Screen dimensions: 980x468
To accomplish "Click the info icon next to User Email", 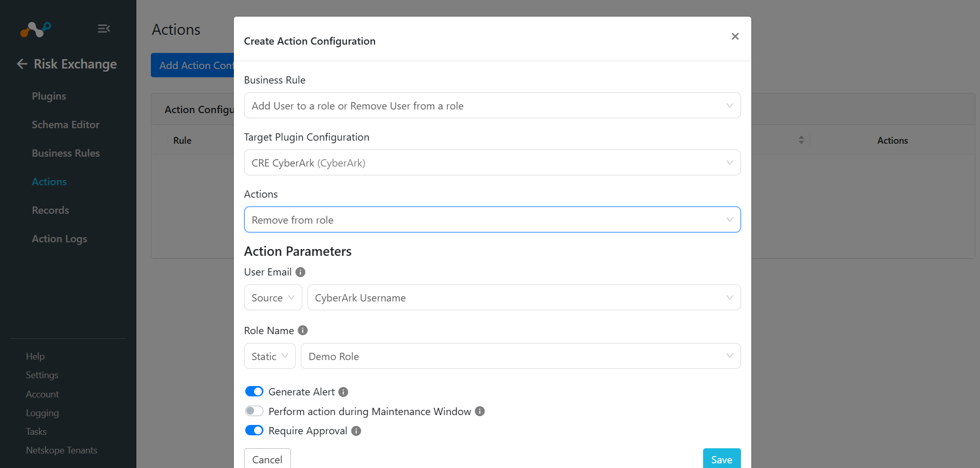I will [x=300, y=272].
